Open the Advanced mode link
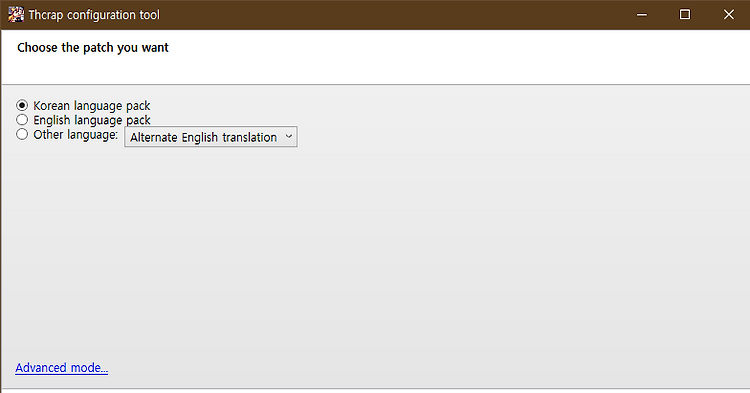This screenshot has width=750, height=393. 61,368
